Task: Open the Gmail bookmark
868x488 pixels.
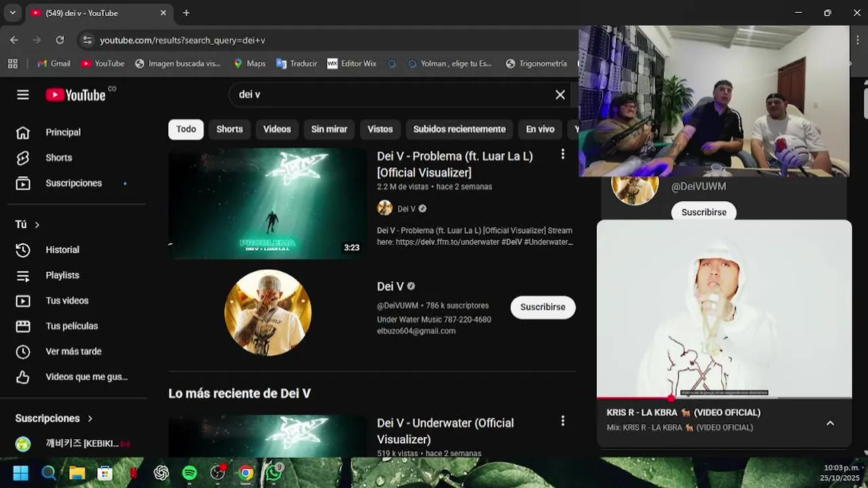Action: (x=54, y=63)
